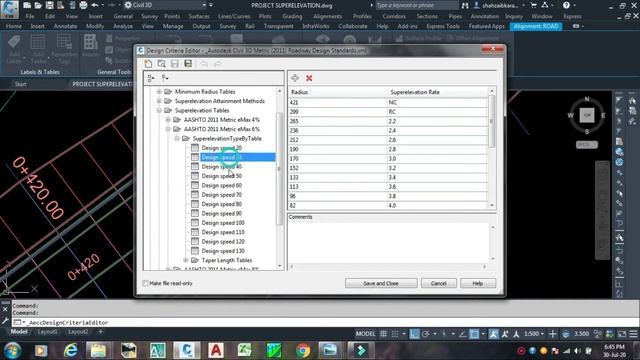Select Design speed 100 table
The image size is (640, 360).
coord(223,223)
